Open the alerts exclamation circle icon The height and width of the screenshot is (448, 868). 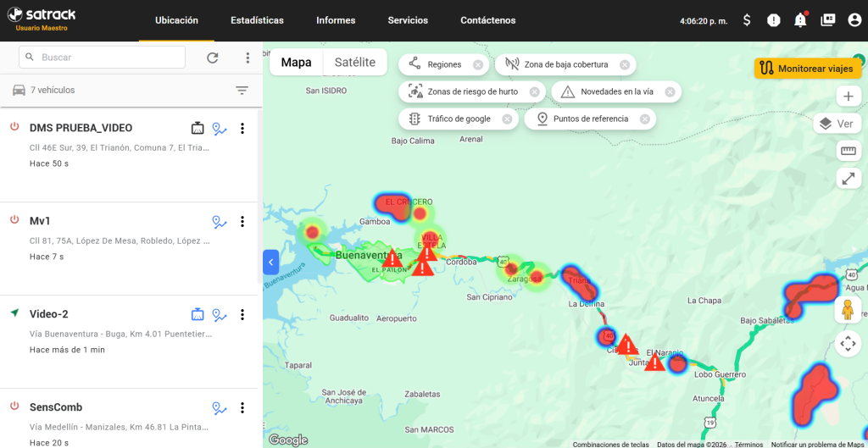click(773, 20)
